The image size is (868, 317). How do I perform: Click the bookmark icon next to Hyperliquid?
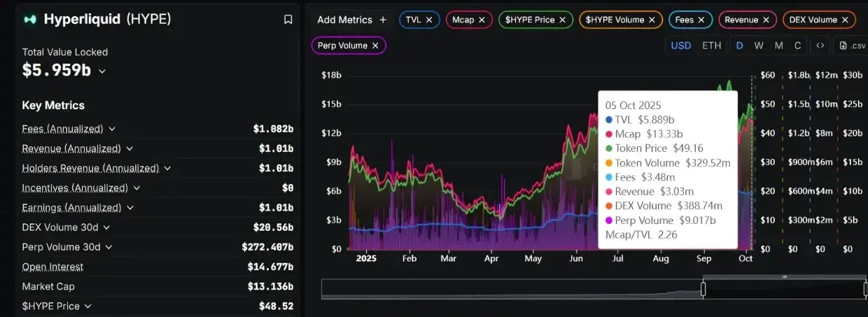pos(288,20)
